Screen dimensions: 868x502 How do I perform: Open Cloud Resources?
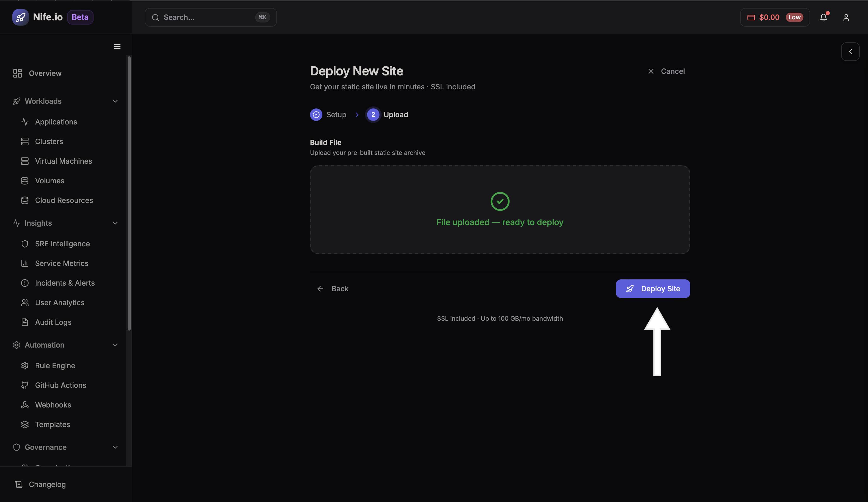[x=64, y=200]
